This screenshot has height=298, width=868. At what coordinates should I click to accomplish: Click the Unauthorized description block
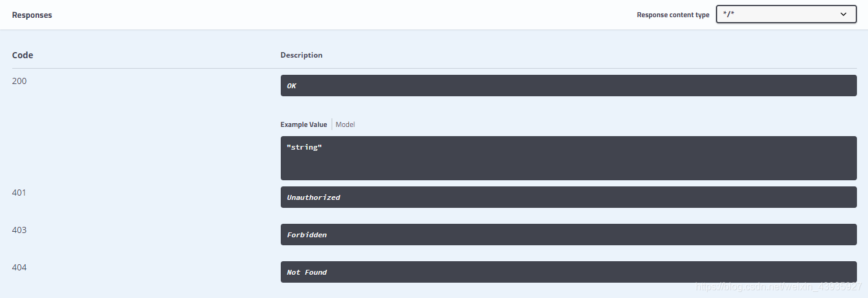(568, 197)
